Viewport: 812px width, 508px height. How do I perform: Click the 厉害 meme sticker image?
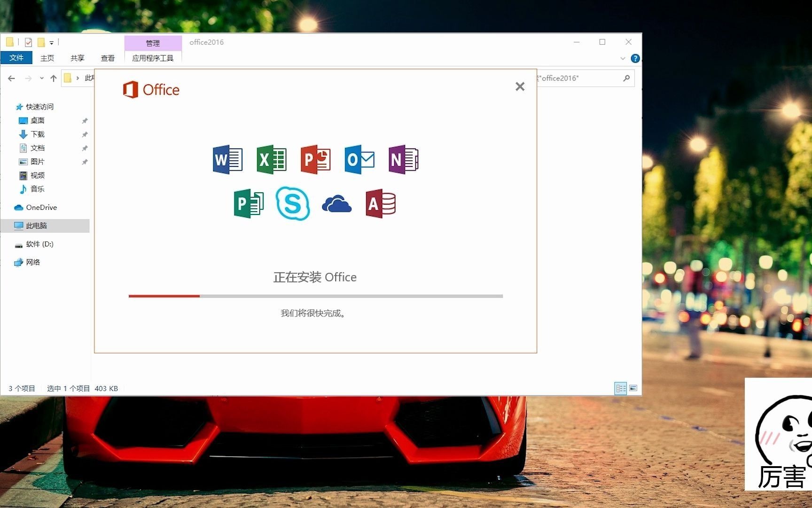[x=778, y=434]
